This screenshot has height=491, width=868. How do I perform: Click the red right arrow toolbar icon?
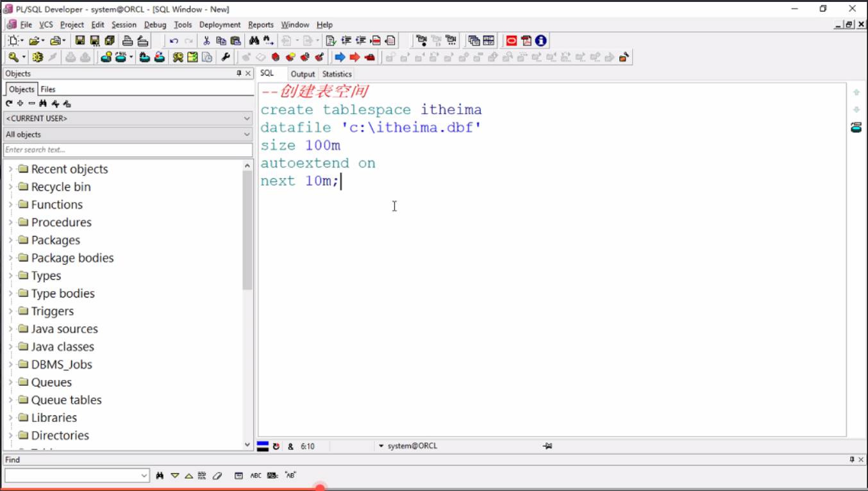pyautogui.click(x=355, y=57)
